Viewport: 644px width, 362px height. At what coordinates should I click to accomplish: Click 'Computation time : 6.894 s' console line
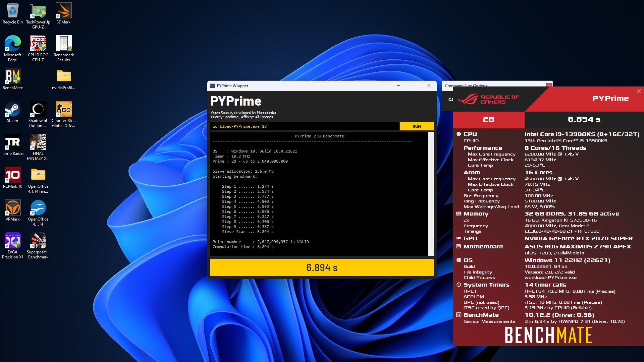[x=243, y=247]
